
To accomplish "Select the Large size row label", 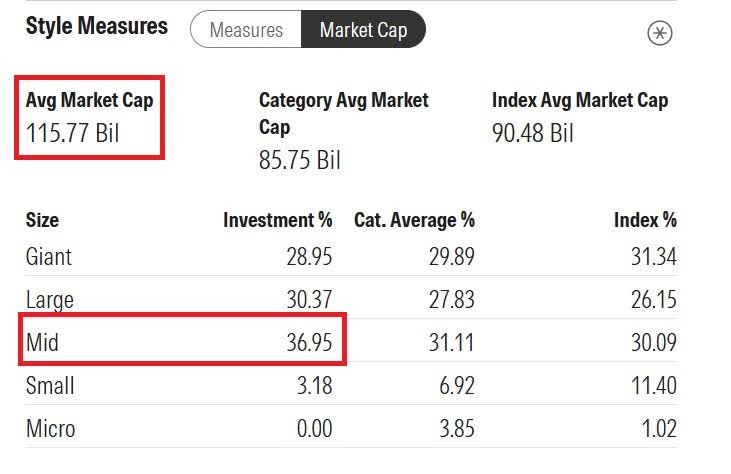I will (x=50, y=300).
